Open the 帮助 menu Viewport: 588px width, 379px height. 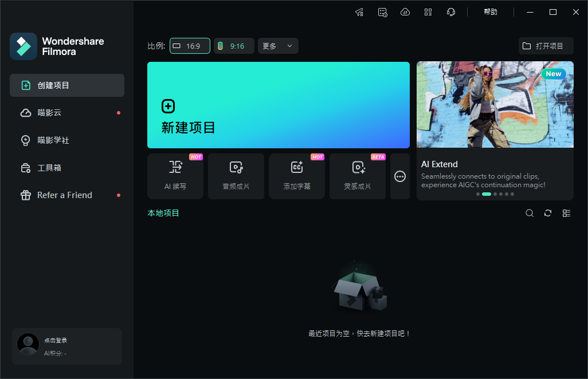click(491, 11)
